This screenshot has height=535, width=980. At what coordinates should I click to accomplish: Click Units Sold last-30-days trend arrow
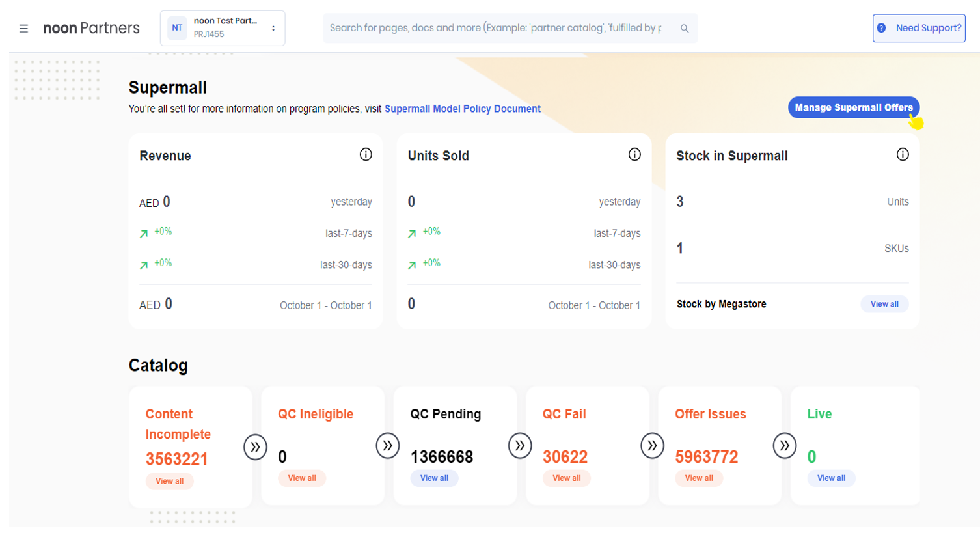(x=412, y=265)
